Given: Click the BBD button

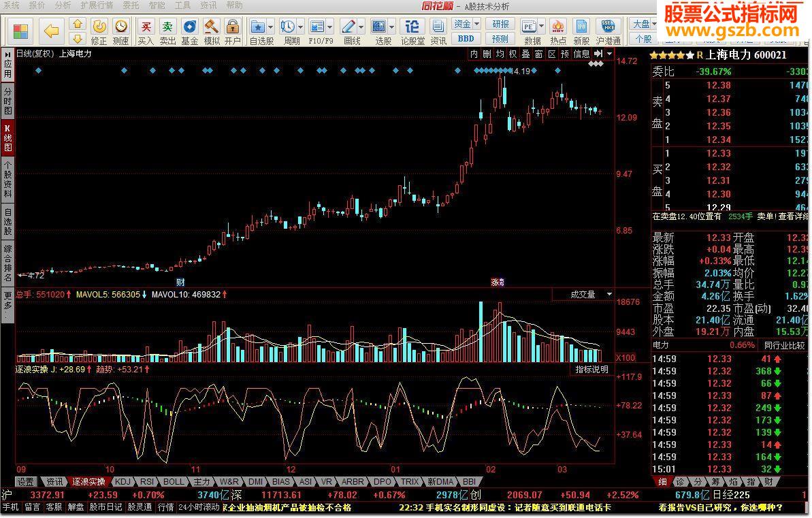Looking at the screenshot, I should tap(466, 38).
